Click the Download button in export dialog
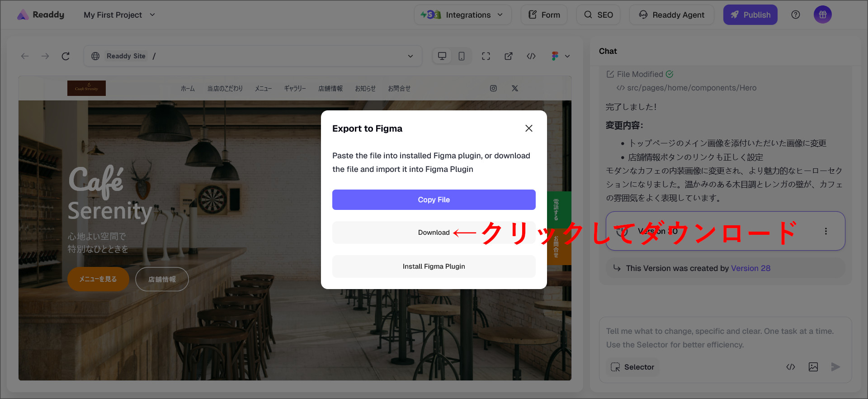 click(x=434, y=233)
